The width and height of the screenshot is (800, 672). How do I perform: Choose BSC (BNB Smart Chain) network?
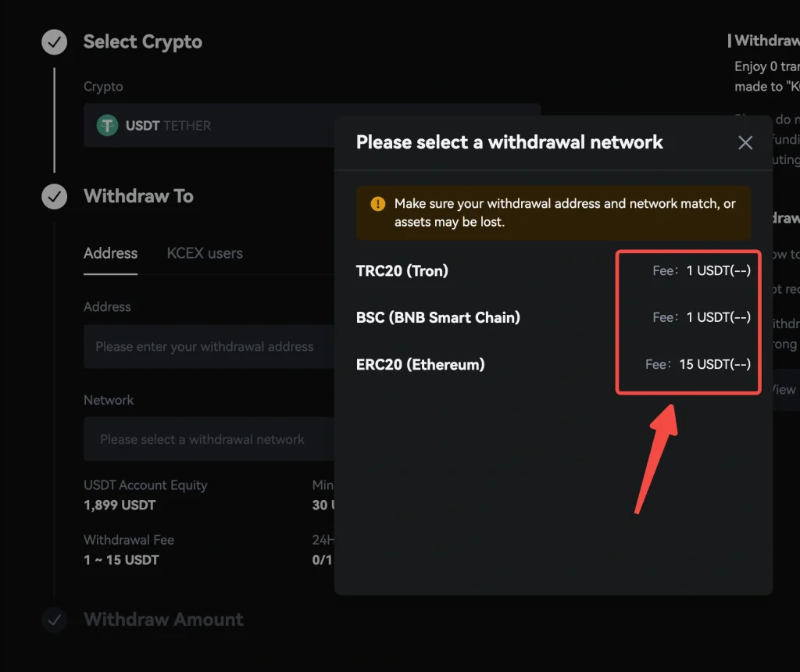point(437,317)
